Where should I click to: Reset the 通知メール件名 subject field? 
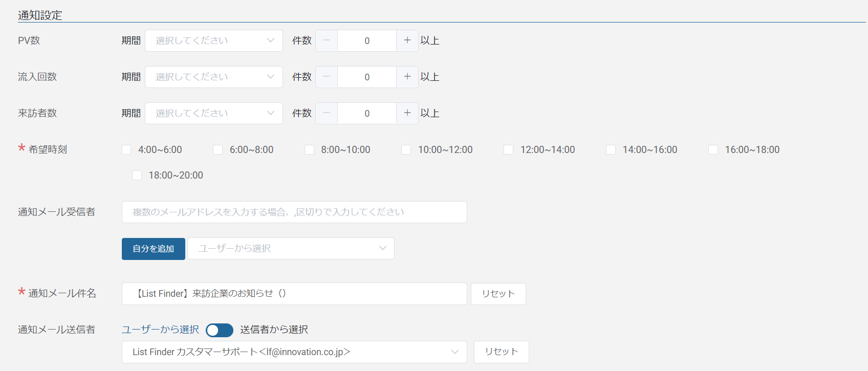tap(498, 294)
